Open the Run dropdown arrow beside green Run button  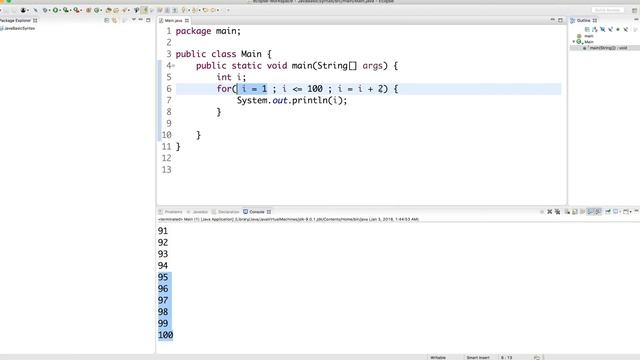click(60, 10)
